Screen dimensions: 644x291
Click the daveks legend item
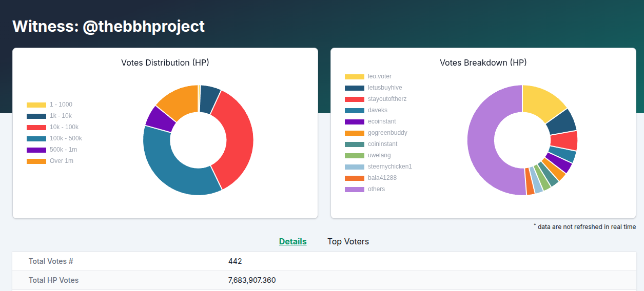point(366,110)
